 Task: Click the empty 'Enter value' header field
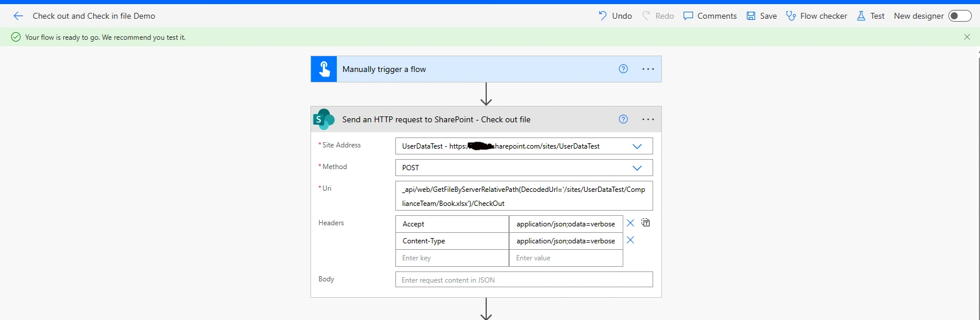[x=565, y=258]
